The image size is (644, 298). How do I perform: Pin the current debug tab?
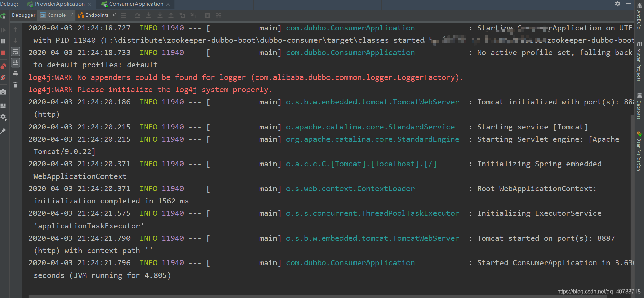[x=3, y=131]
